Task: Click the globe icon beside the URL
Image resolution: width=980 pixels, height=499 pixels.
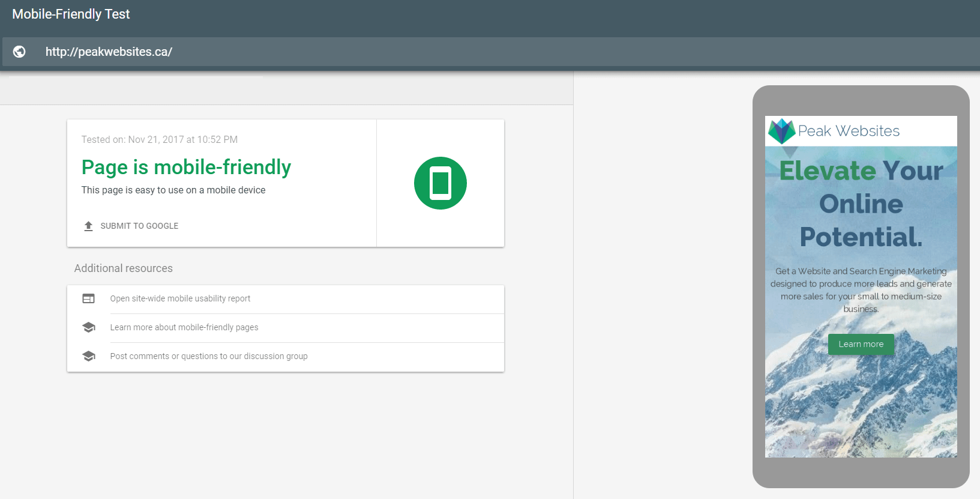Action: pos(19,52)
